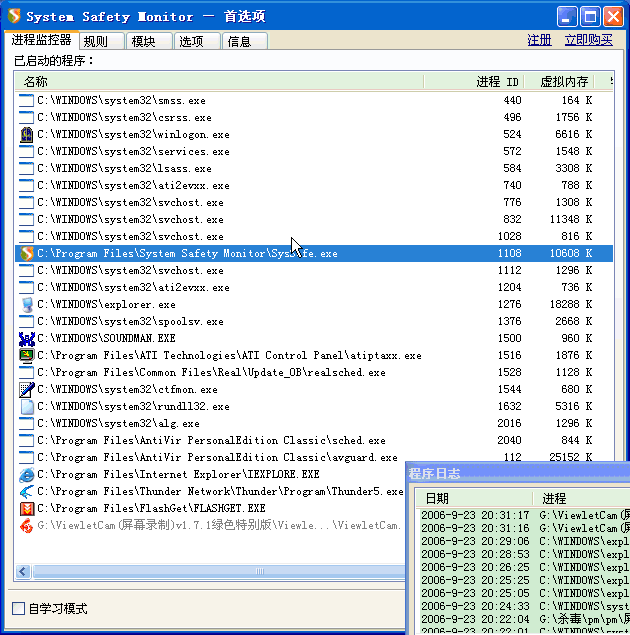The width and height of the screenshot is (630, 635).
Task: Click the process ID 1632 cell
Action: click(x=509, y=407)
